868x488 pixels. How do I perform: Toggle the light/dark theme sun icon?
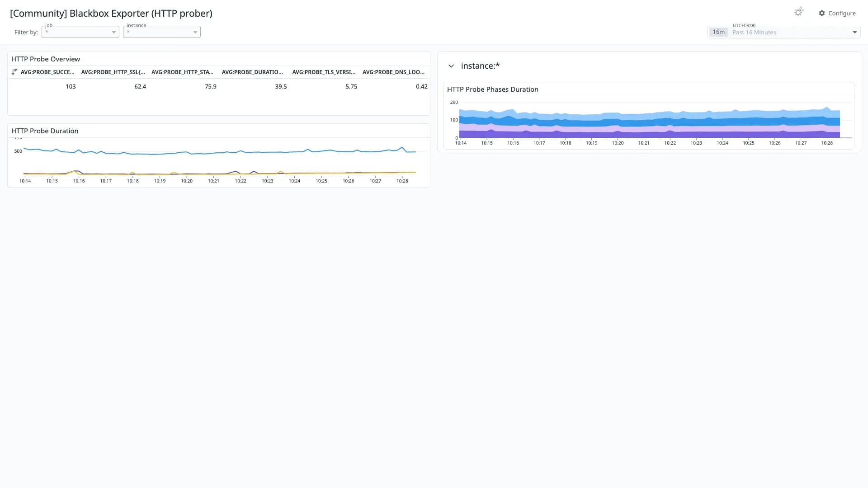tap(798, 12)
